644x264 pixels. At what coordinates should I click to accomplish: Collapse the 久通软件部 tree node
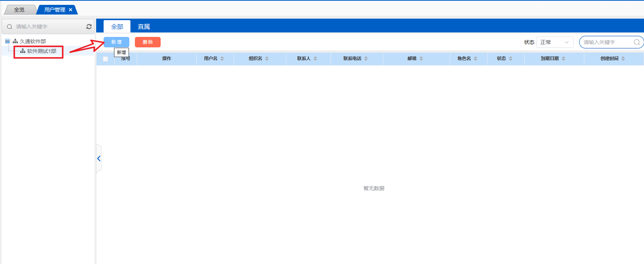point(7,41)
